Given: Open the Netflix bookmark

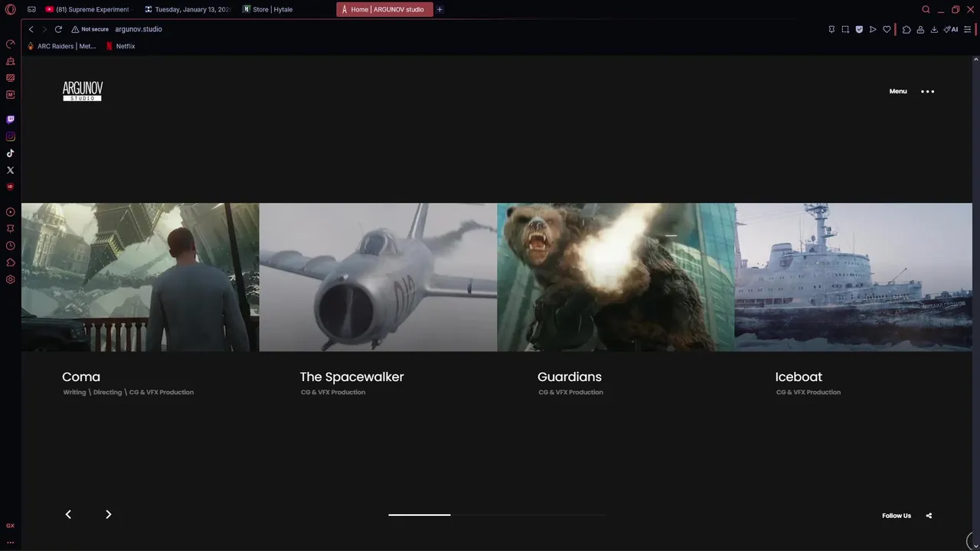Looking at the screenshot, I should [x=120, y=46].
